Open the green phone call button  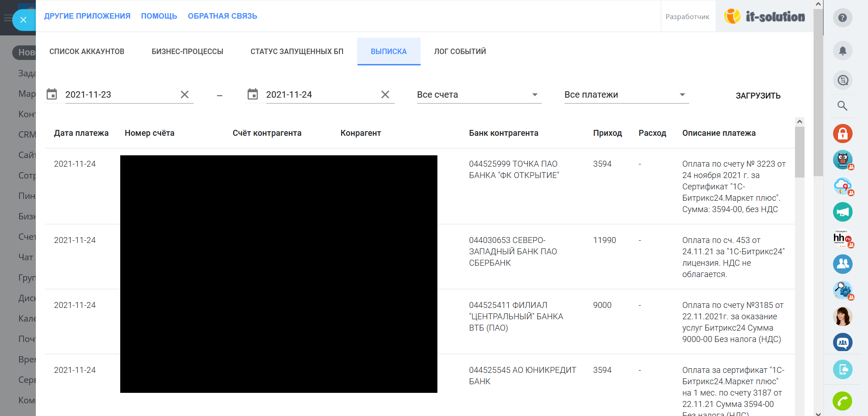tap(842, 401)
